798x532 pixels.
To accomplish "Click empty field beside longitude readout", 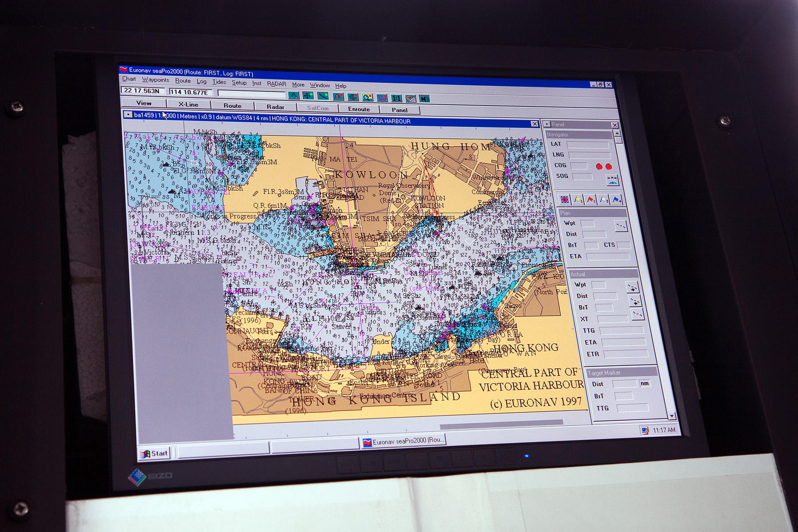I will click(x=251, y=94).
